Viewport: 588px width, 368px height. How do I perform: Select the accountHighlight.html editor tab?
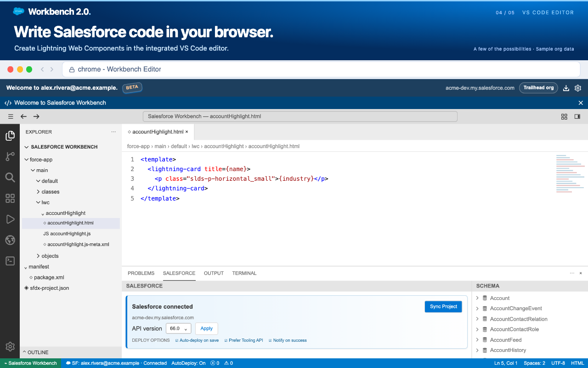point(158,132)
